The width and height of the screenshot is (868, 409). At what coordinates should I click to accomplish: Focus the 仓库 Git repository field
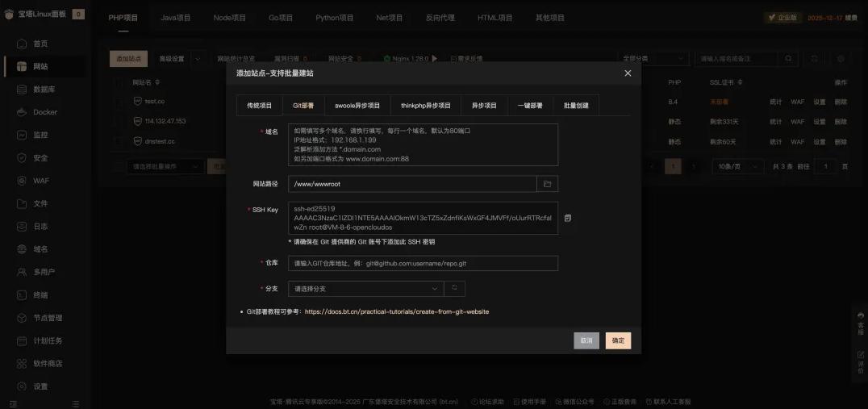coord(423,264)
